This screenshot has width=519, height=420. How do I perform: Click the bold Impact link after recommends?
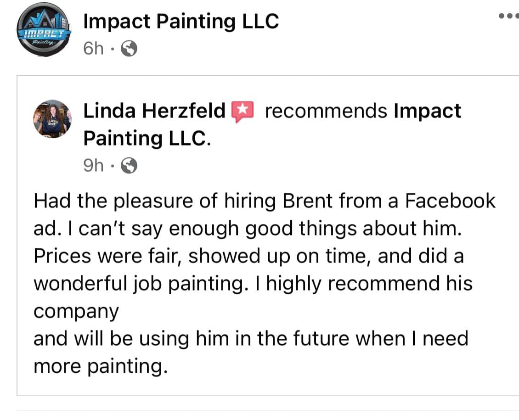pyautogui.click(x=427, y=111)
